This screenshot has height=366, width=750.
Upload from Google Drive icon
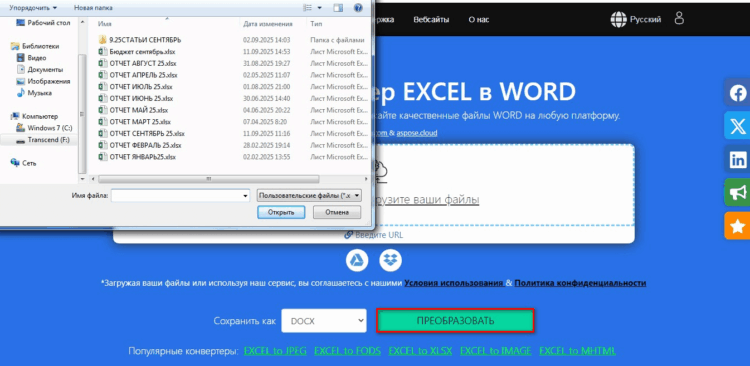click(x=357, y=260)
